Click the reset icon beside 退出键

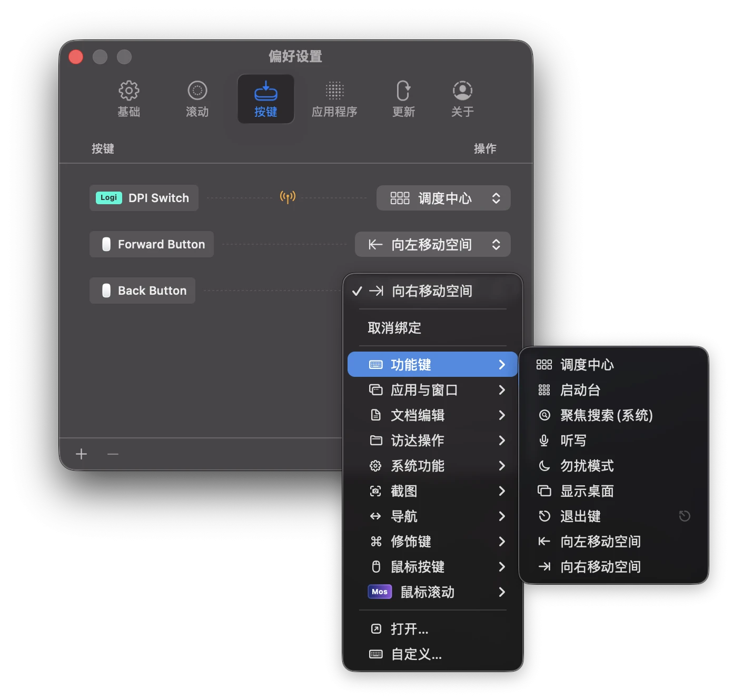tap(685, 516)
